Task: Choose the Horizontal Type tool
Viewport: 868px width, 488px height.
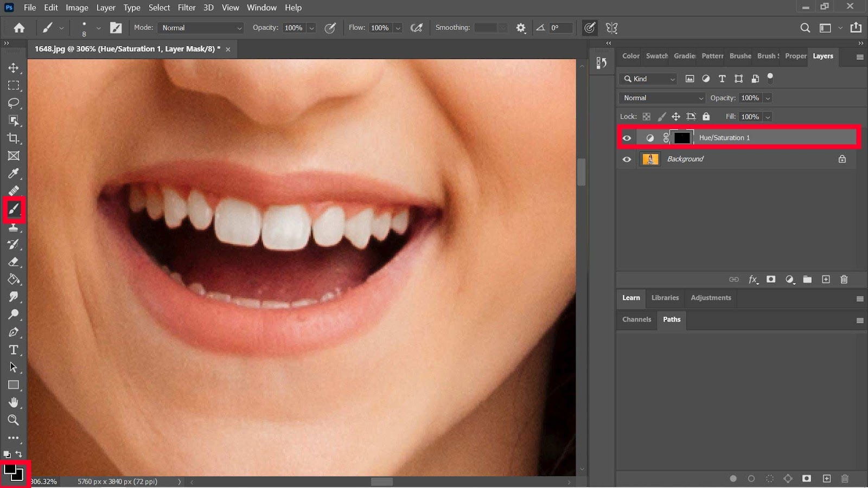Action: pyautogui.click(x=14, y=350)
